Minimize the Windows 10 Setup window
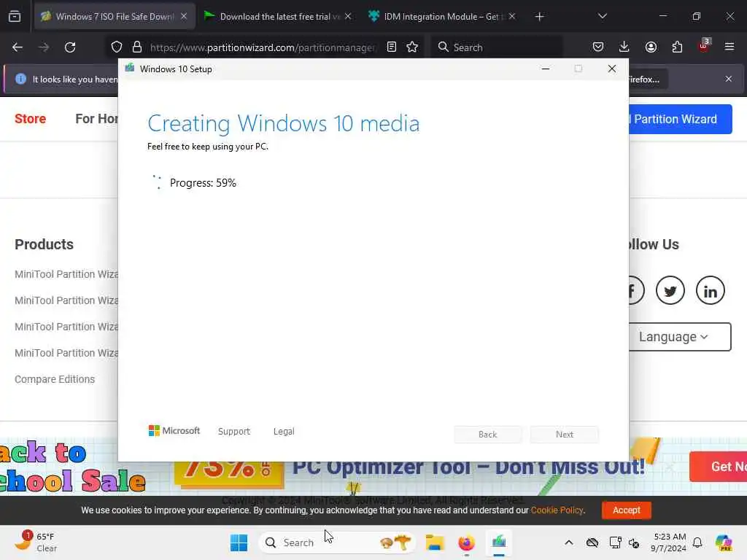This screenshot has height=560, width=747. [546, 69]
